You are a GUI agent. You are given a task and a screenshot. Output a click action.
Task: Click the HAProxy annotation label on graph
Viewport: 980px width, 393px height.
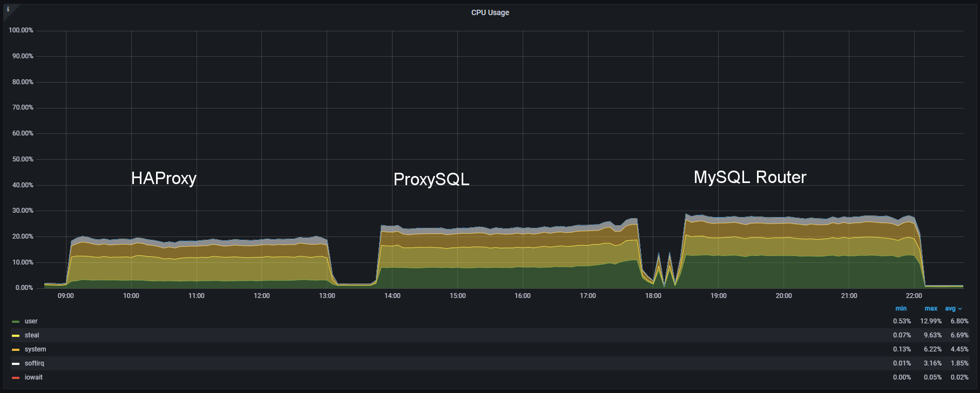tap(164, 178)
